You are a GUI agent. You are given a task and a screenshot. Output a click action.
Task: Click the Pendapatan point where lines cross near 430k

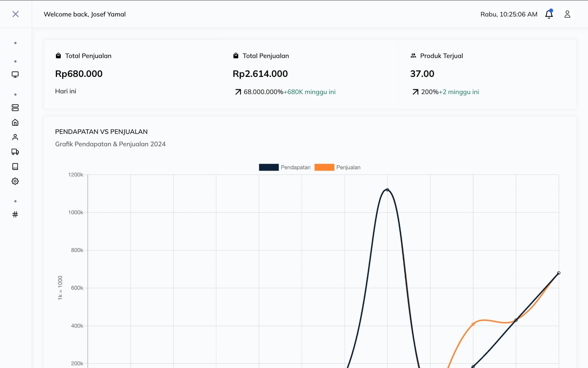click(x=516, y=320)
